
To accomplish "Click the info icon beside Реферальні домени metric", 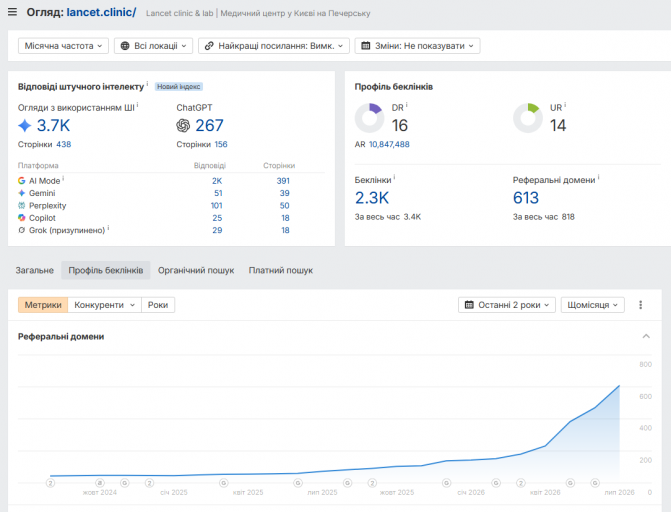I will [598, 177].
